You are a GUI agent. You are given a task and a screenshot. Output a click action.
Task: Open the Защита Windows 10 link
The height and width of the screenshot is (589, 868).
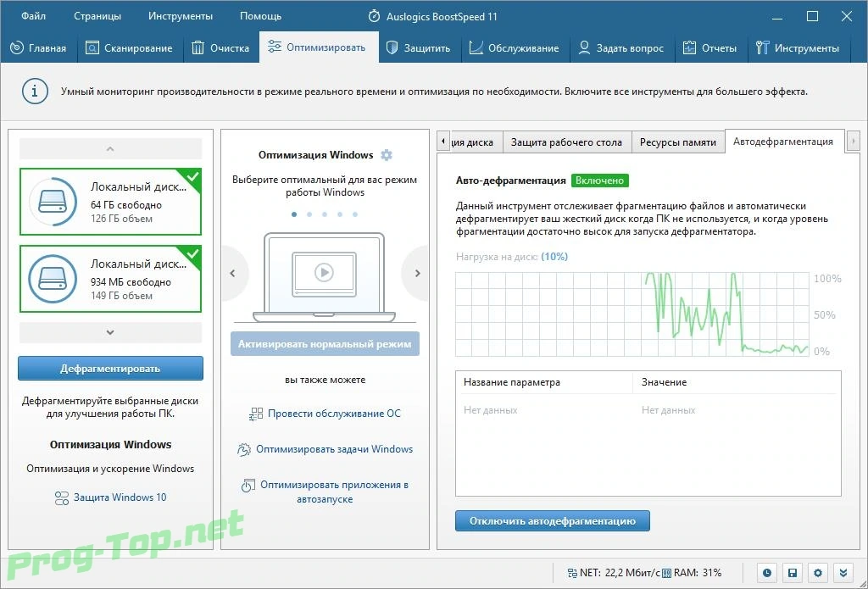120,497
